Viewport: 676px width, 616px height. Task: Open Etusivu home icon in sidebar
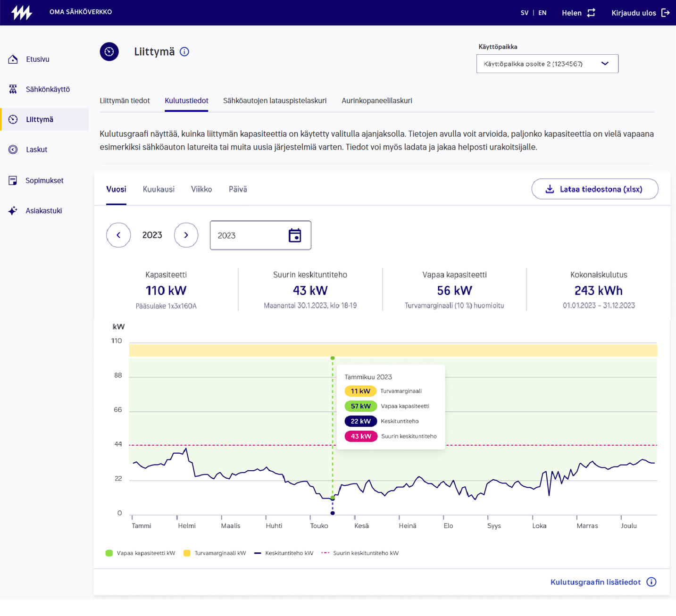(13, 59)
